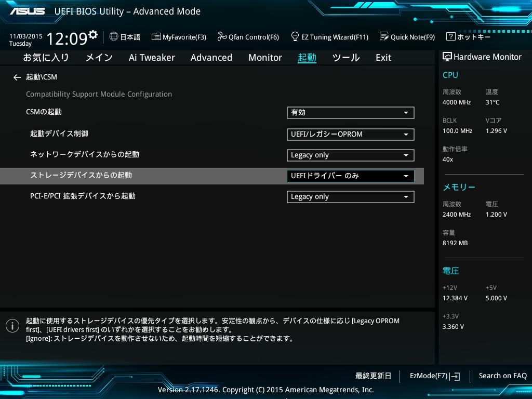This screenshot has width=532, height=399.
Task: Click +5V value 5.000 V
Action: point(496,298)
